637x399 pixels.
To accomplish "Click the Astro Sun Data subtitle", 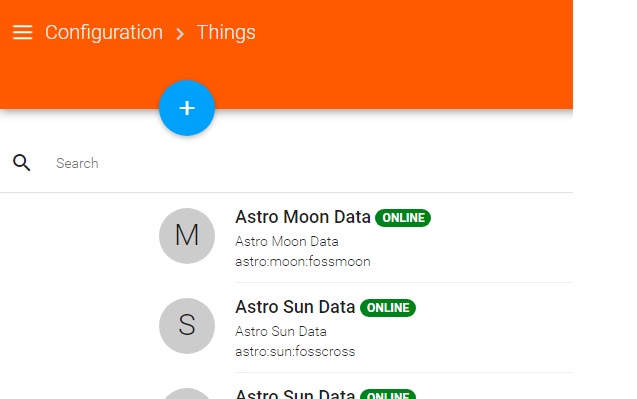I will pos(281,332).
